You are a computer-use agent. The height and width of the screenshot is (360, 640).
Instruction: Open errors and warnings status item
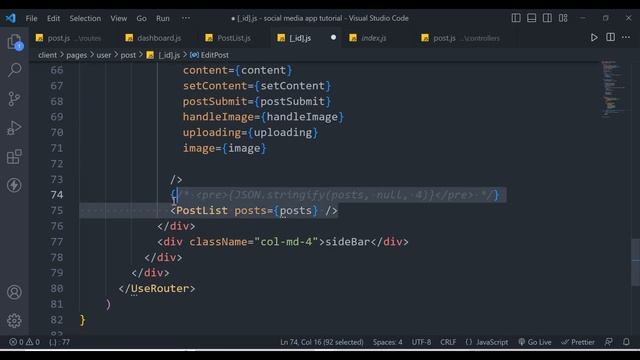pos(24,342)
